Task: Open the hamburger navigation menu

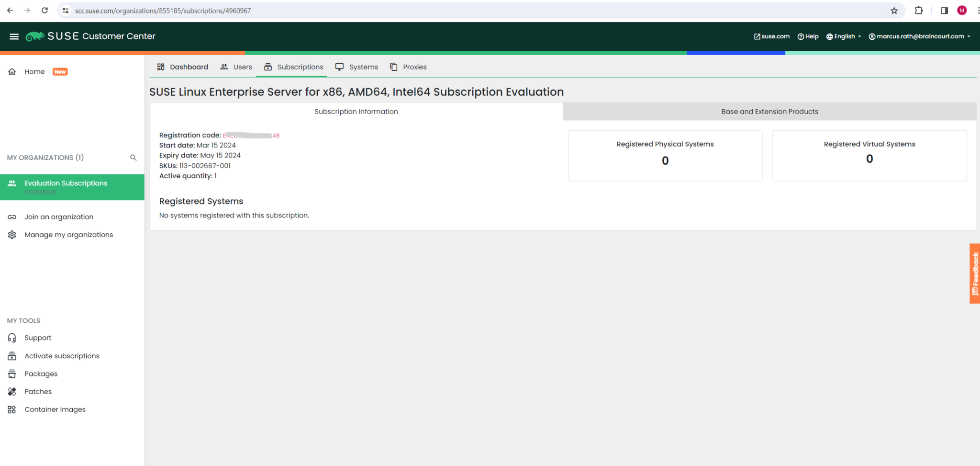Action: click(14, 36)
